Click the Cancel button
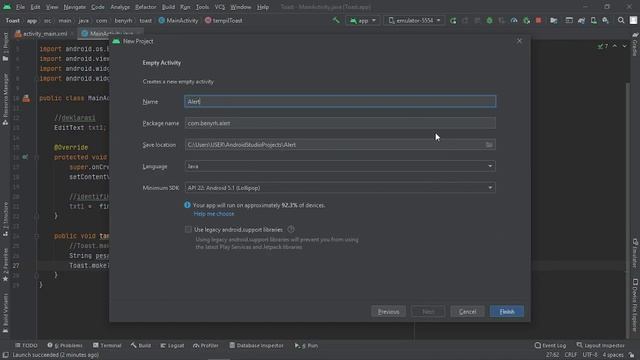The height and width of the screenshot is (360, 640). [x=467, y=311]
